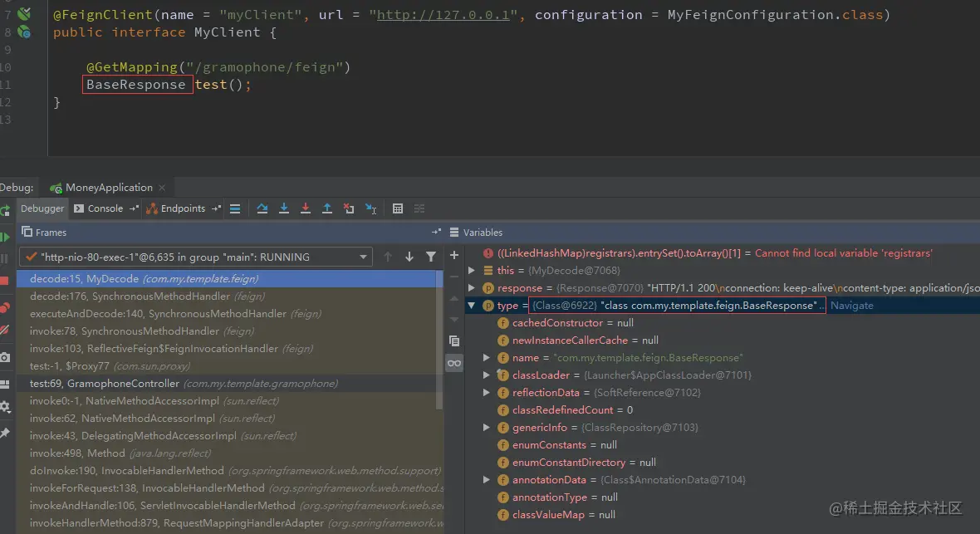
Task: Click the Frames panel restore icon
Action: click(27, 232)
